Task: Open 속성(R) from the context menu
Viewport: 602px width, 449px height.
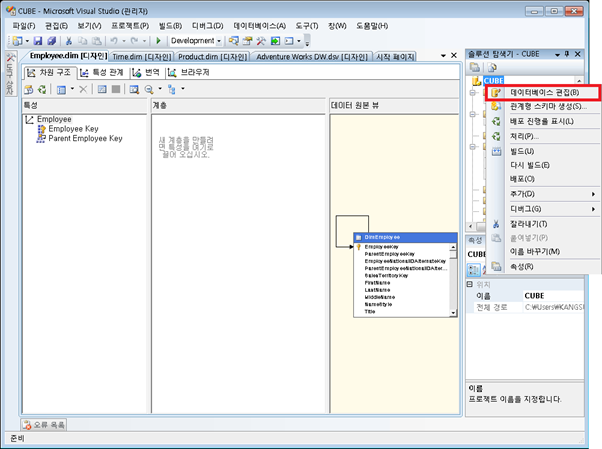Action: pos(544,267)
